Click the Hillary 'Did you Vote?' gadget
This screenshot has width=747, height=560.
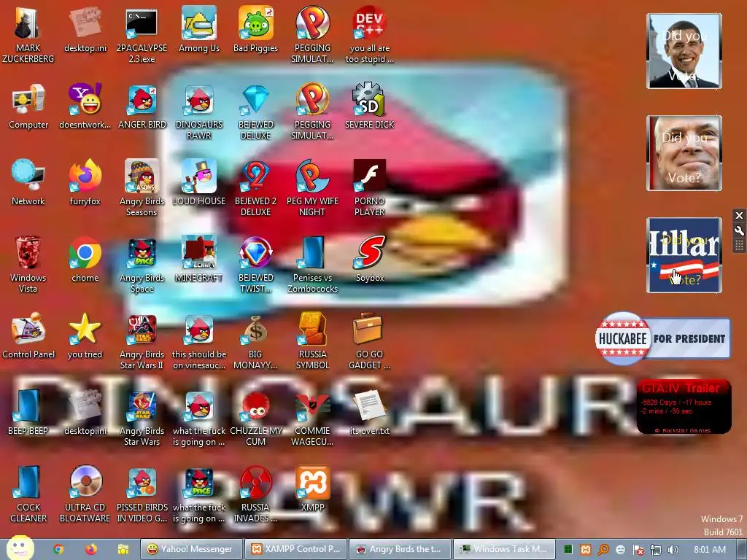[x=684, y=254]
